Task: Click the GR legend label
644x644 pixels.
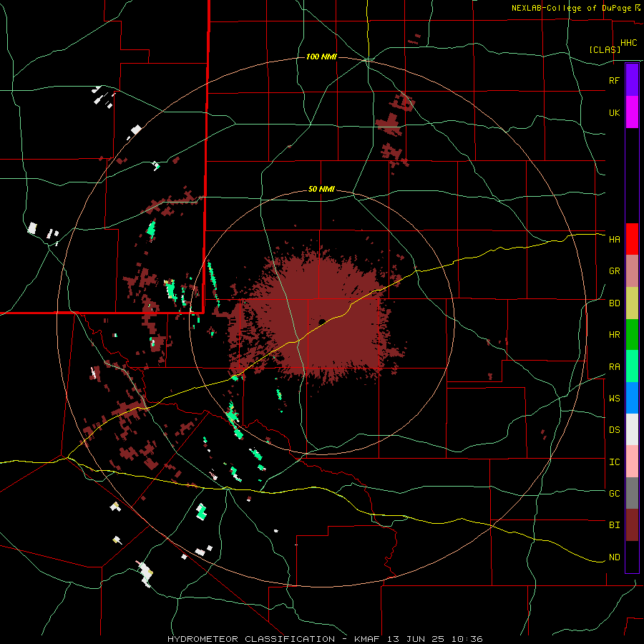Action: [x=615, y=271]
